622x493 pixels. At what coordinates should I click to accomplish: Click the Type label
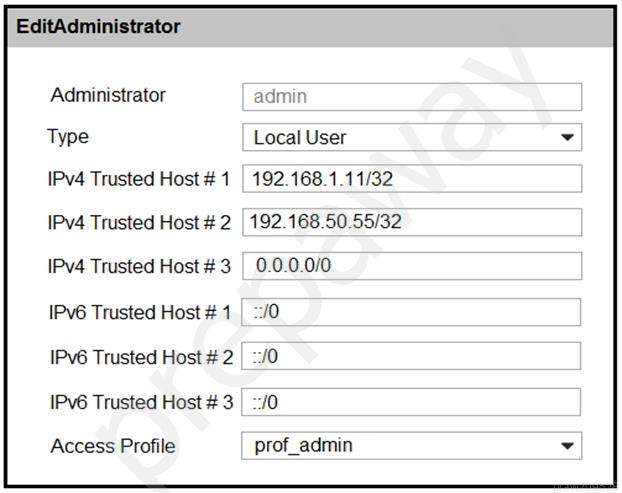[68, 137]
